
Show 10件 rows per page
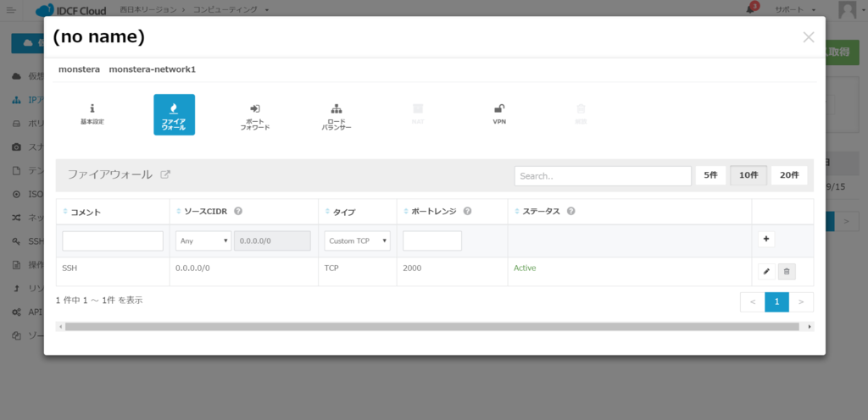pos(748,175)
